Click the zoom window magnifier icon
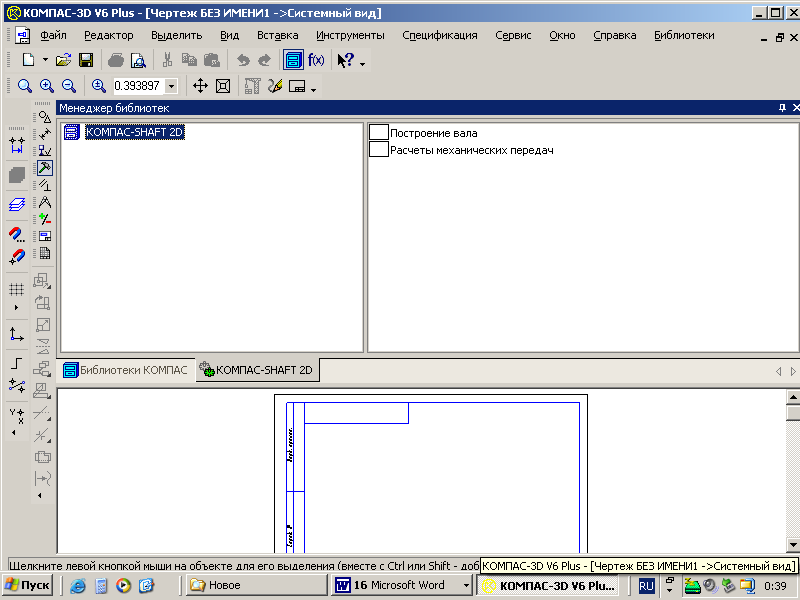Viewport: 800px width, 600px height. point(24,86)
